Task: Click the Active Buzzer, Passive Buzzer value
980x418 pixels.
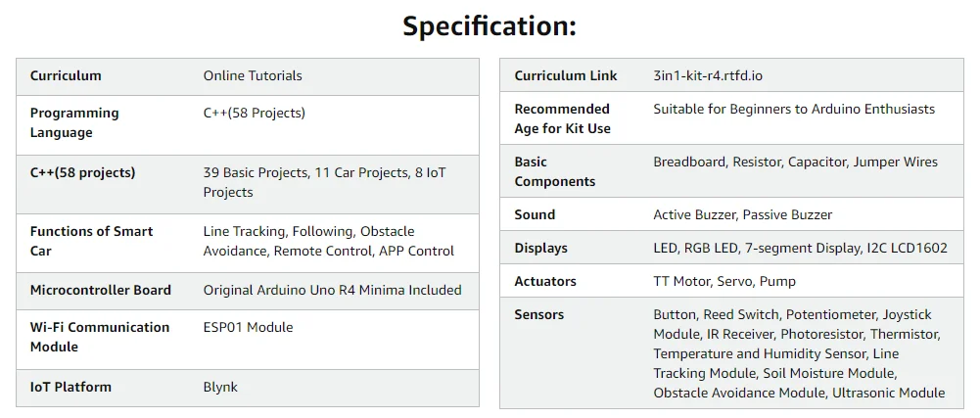Action: [x=743, y=214]
